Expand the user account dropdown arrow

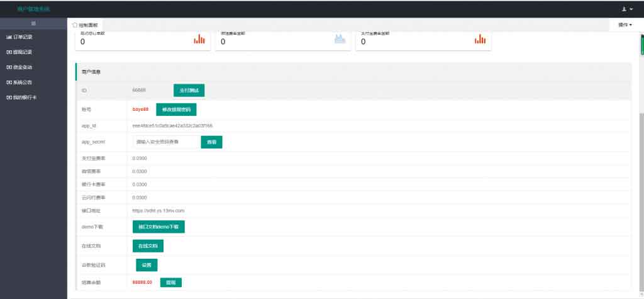(631, 9)
